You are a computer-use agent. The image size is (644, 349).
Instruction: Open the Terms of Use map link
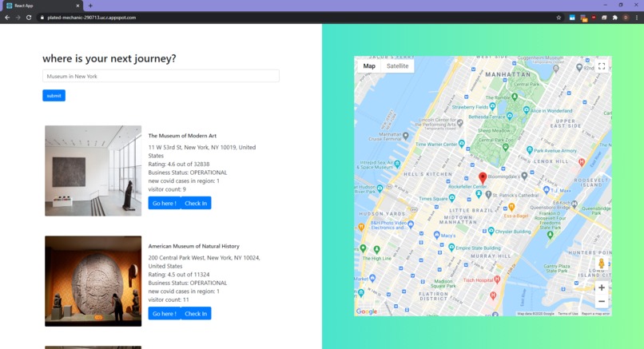[567, 314]
